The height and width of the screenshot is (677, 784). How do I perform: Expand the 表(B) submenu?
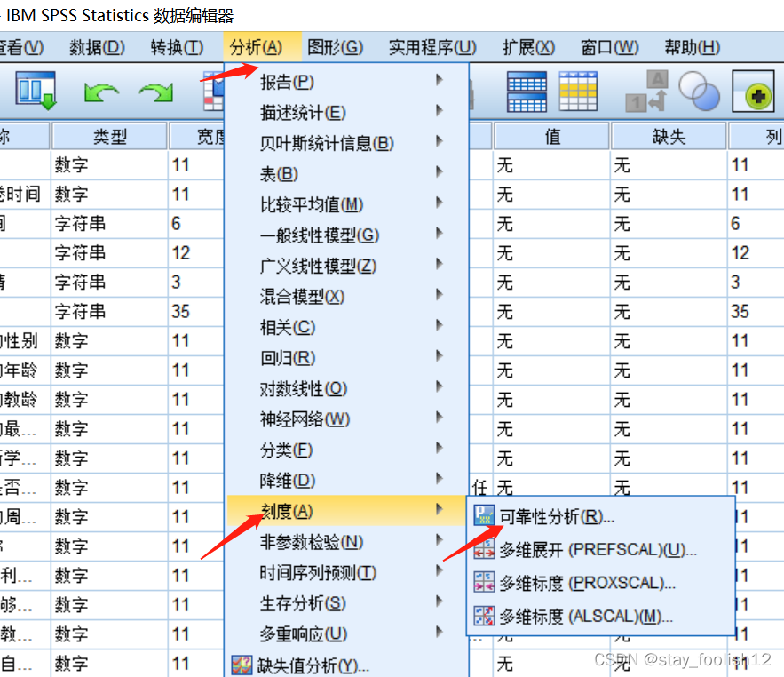click(346, 173)
